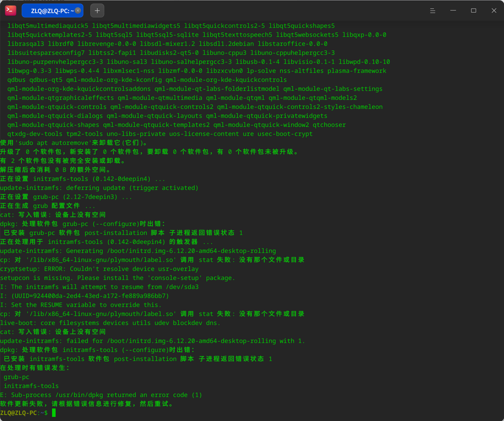Click 'I: The initramfs will attempt to resume' line

coord(99,287)
